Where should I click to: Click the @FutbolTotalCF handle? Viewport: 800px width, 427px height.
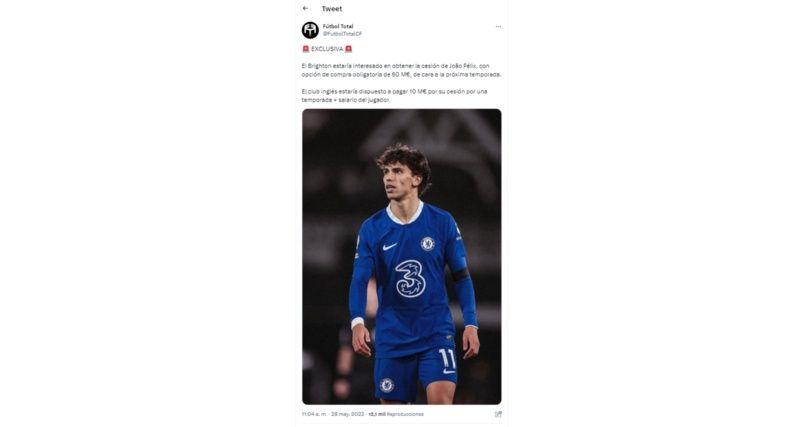(342, 34)
